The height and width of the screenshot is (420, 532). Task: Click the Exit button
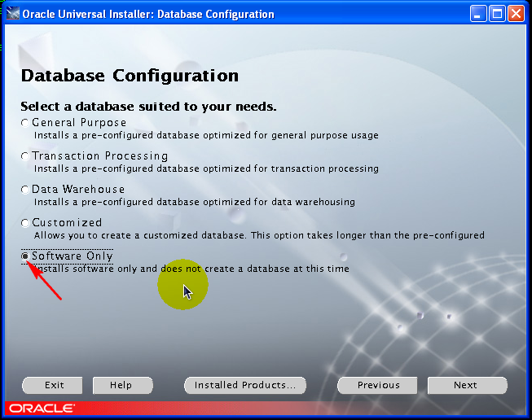click(53, 386)
